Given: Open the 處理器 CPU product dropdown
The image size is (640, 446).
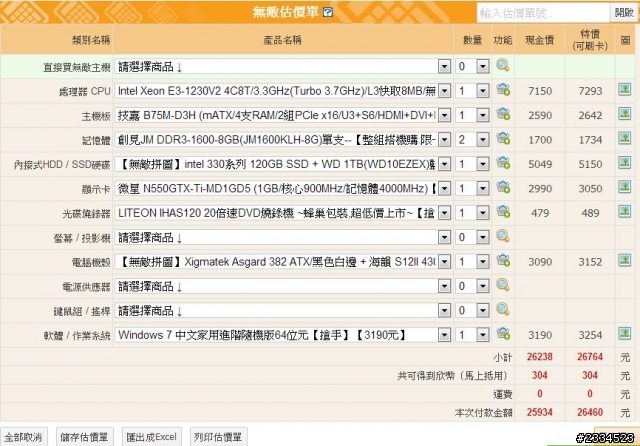Looking at the screenshot, I should [282, 91].
